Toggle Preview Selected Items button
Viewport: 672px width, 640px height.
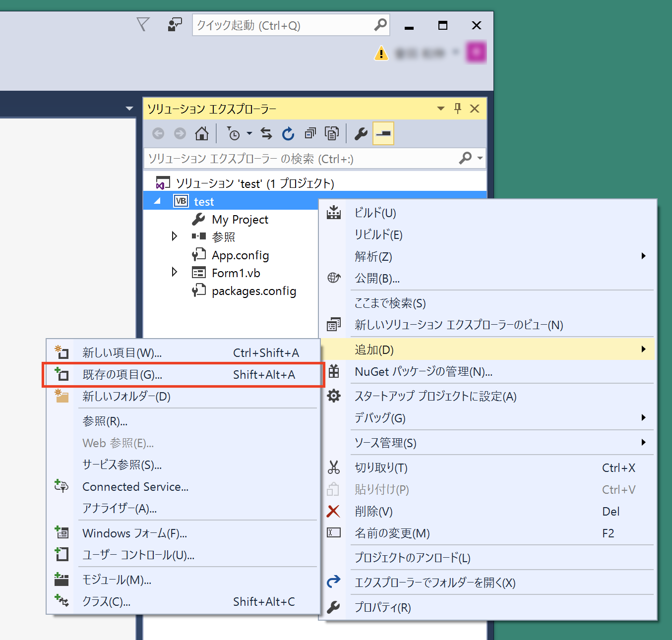pyautogui.click(x=383, y=133)
